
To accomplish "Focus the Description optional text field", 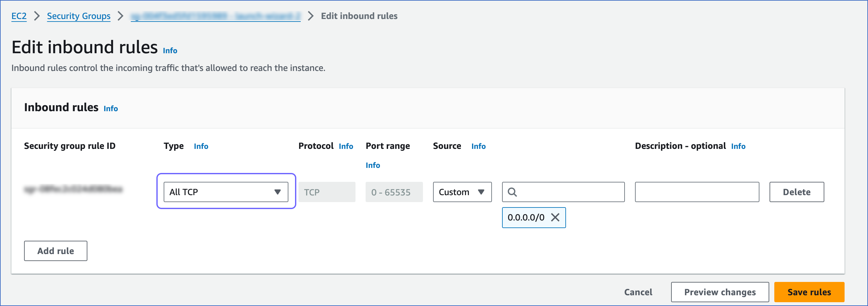I will click(696, 192).
